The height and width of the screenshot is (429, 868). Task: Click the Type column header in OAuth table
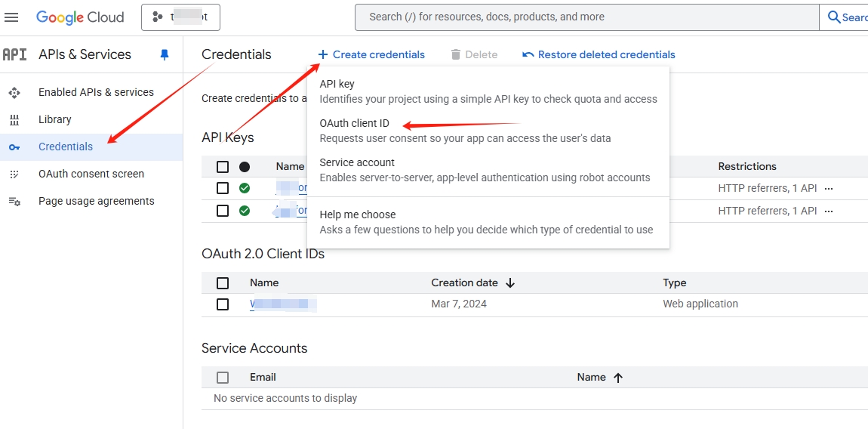pyautogui.click(x=674, y=282)
